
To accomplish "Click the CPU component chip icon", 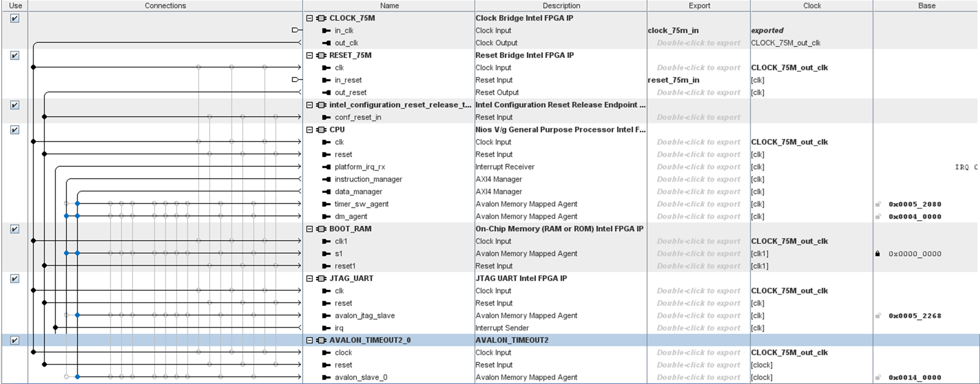I will coord(322,129).
